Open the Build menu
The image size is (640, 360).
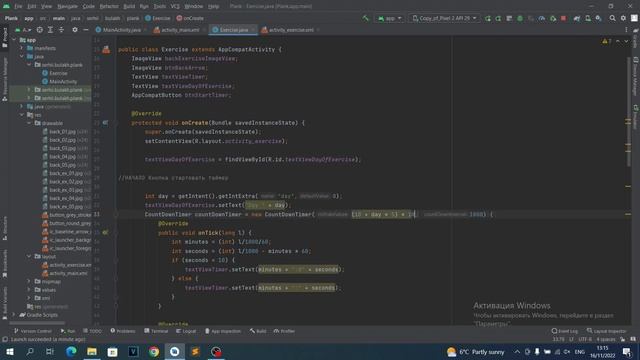coord(129,7)
